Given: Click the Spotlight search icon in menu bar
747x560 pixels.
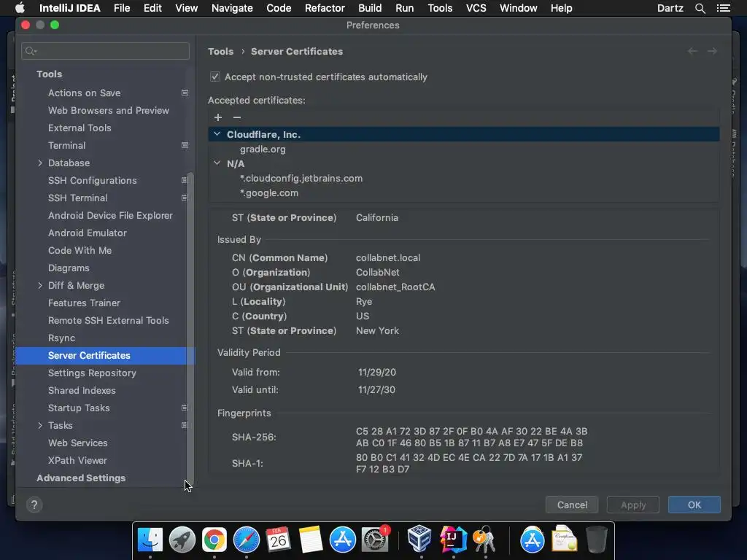Looking at the screenshot, I should (x=700, y=8).
